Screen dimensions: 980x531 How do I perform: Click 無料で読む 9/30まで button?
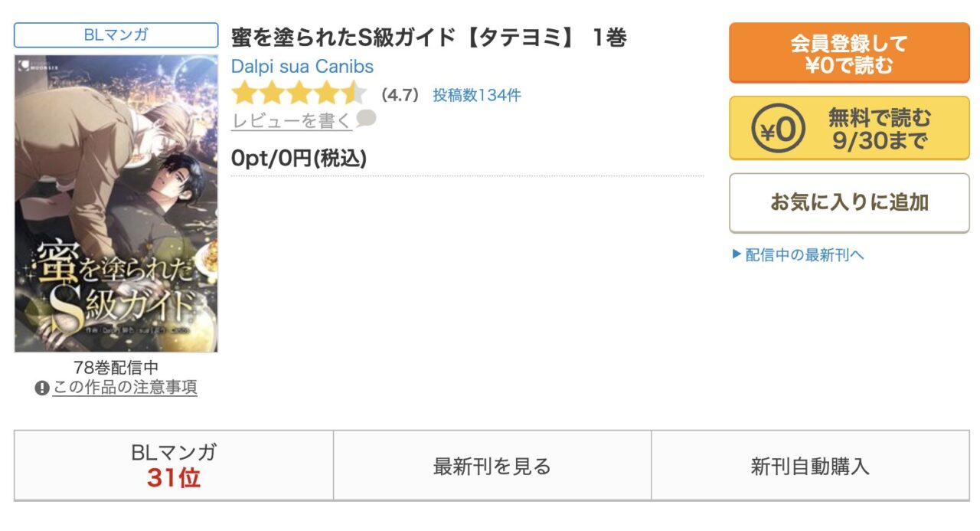coord(849,128)
